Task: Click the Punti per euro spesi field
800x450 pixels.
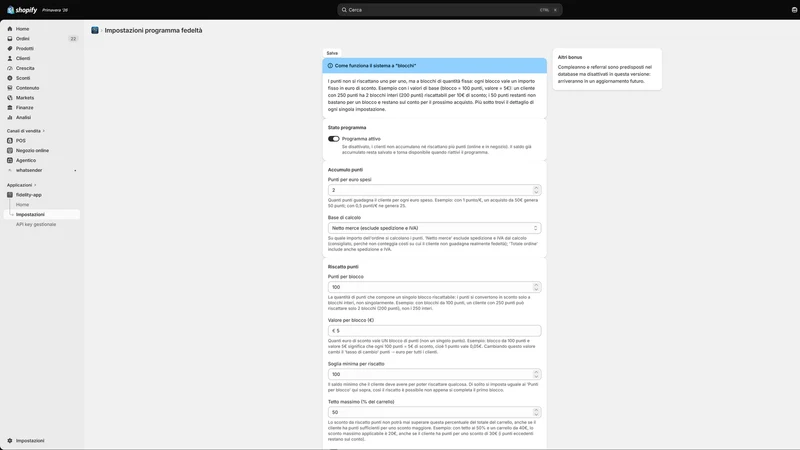Action: click(x=434, y=190)
